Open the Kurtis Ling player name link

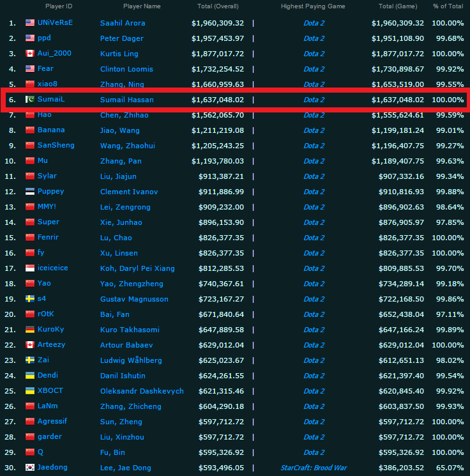(119, 54)
